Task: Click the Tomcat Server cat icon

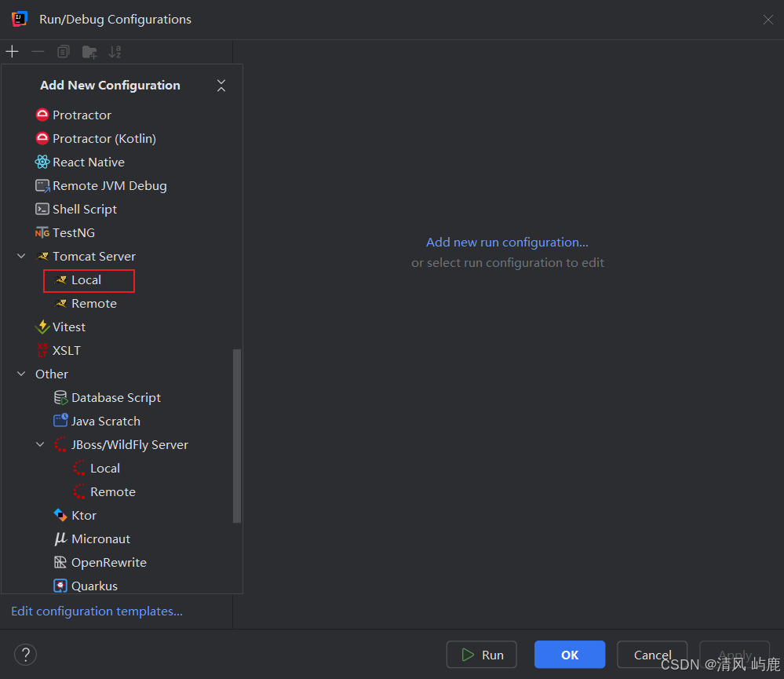Action: pyautogui.click(x=42, y=257)
